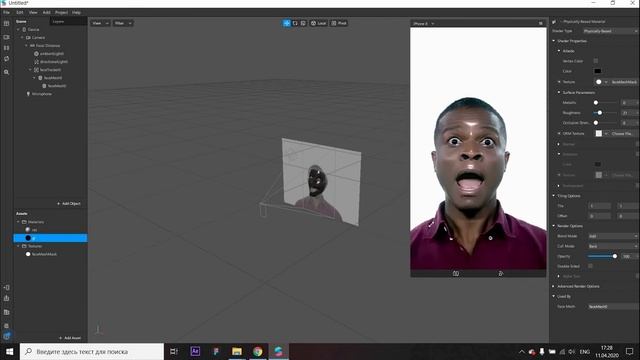This screenshot has width=640, height=360.
Task: Collapse the faceTracker0 tree arrow
Action: 31,70
